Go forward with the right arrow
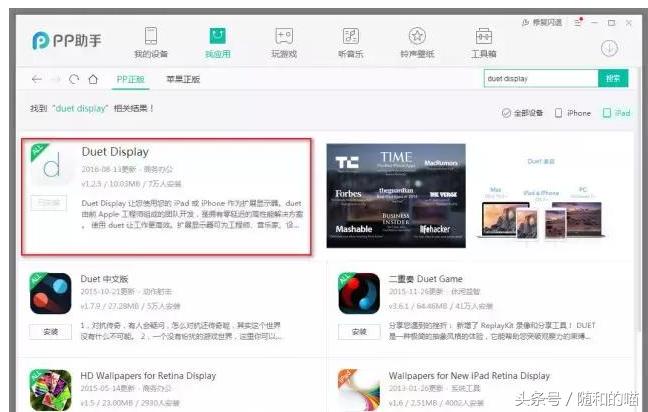 tap(56, 79)
